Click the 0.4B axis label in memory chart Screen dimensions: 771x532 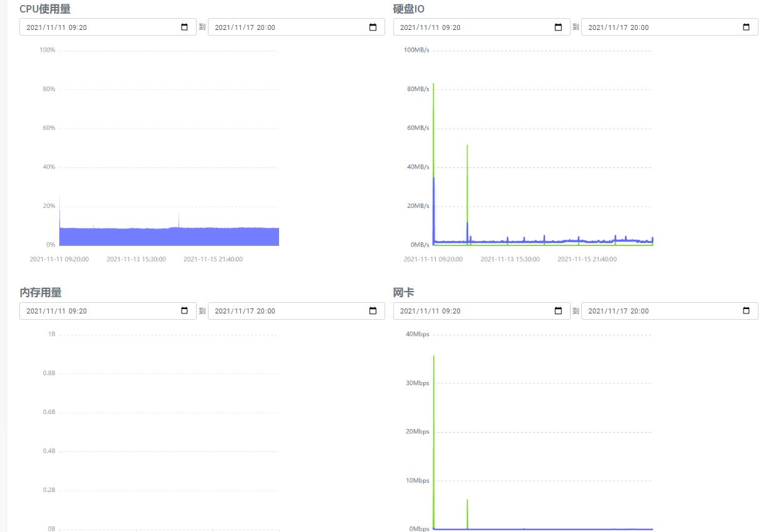tap(49, 451)
